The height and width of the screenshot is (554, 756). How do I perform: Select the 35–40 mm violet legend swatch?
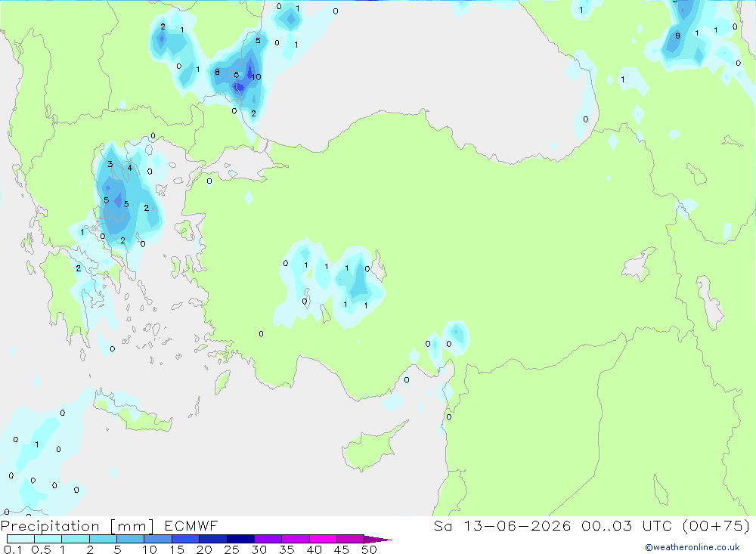[295, 539]
